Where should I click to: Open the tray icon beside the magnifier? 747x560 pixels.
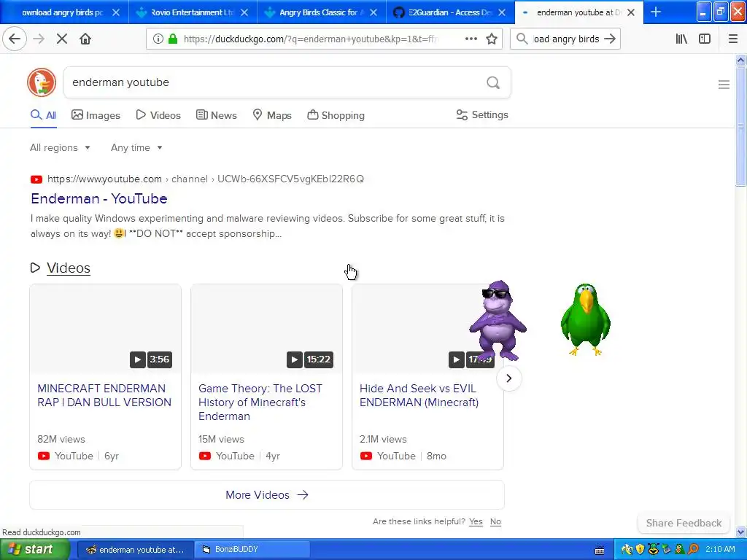680,550
